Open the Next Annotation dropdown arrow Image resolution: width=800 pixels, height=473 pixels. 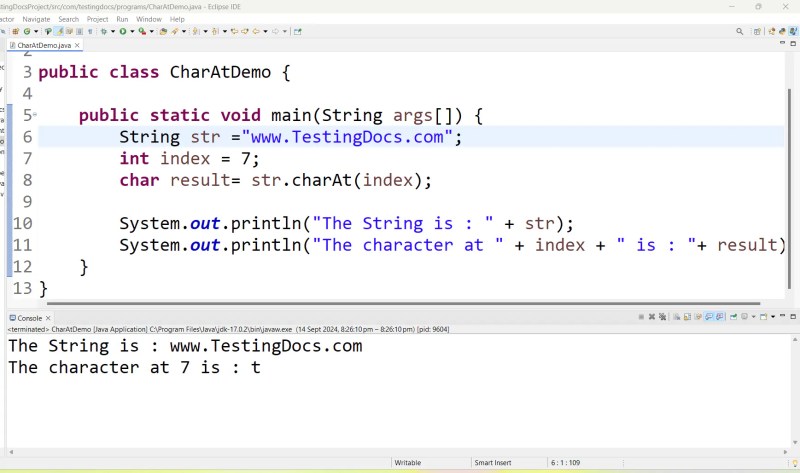click(205, 32)
